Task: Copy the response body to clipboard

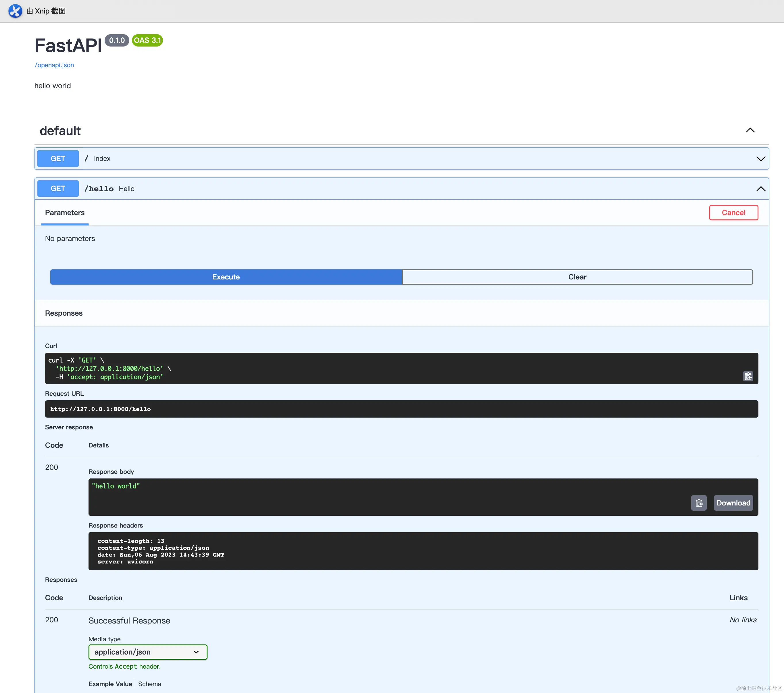Action: tap(699, 503)
